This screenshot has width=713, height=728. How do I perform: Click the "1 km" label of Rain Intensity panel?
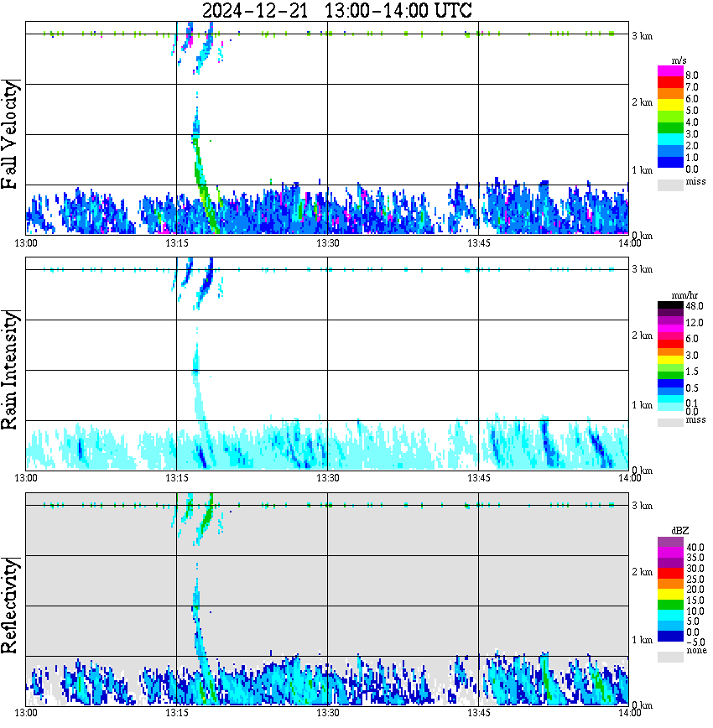pos(642,405)
